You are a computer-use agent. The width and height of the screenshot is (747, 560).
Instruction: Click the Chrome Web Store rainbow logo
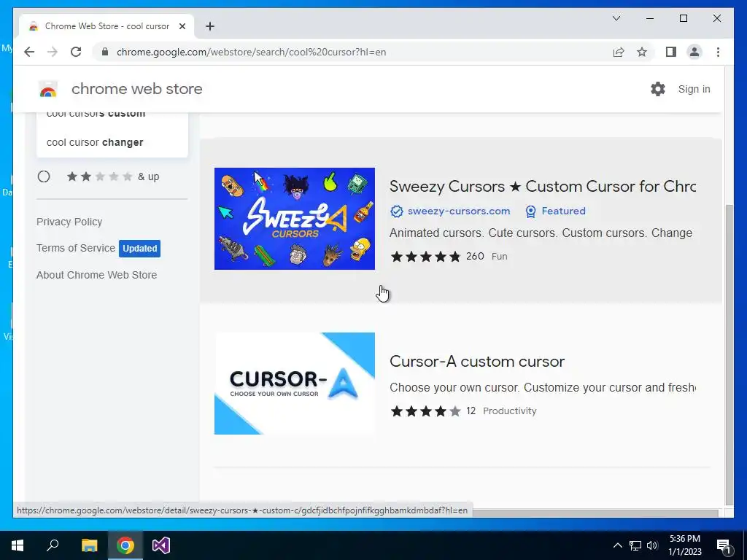coord(47,89)
